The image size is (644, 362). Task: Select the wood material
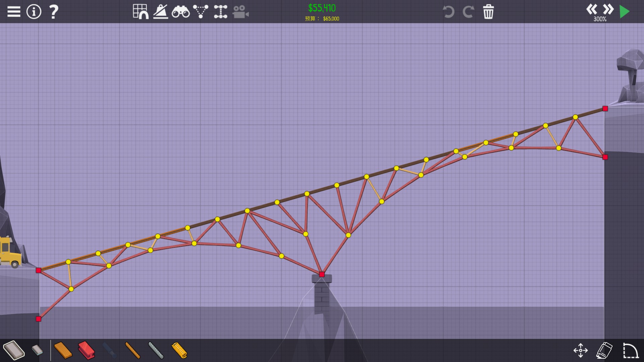(63, 350)
